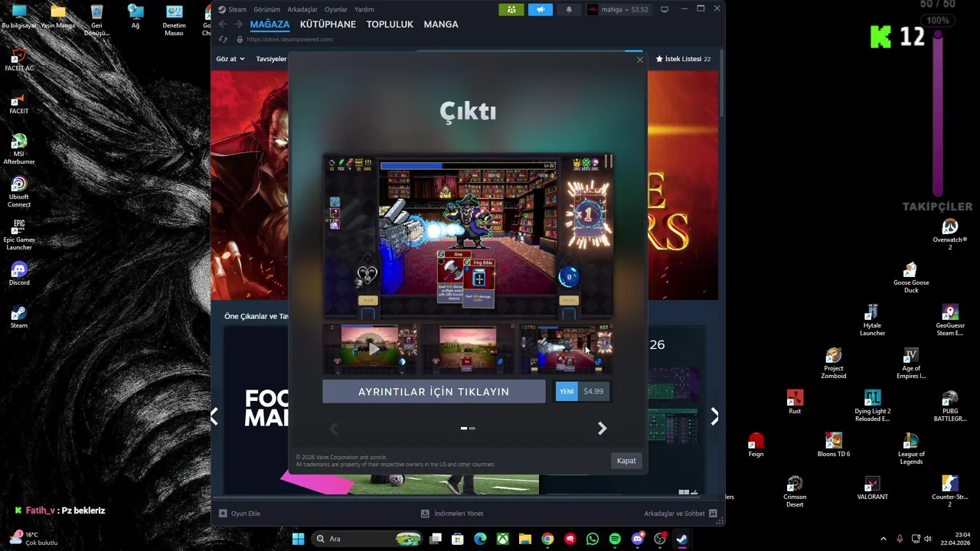Select the farm field screenshot thumbnail
Image resolution: width=980 pixels, height=551 pixels.
coord(468,349)
